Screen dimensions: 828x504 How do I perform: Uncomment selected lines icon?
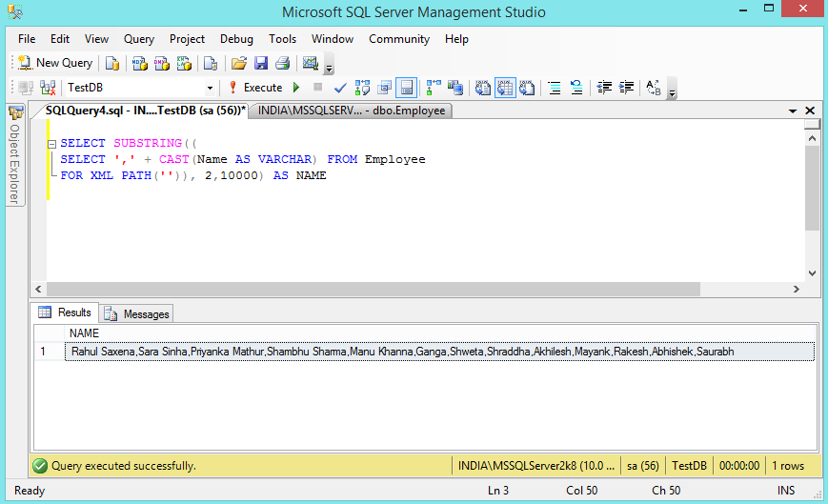(576, 88)
